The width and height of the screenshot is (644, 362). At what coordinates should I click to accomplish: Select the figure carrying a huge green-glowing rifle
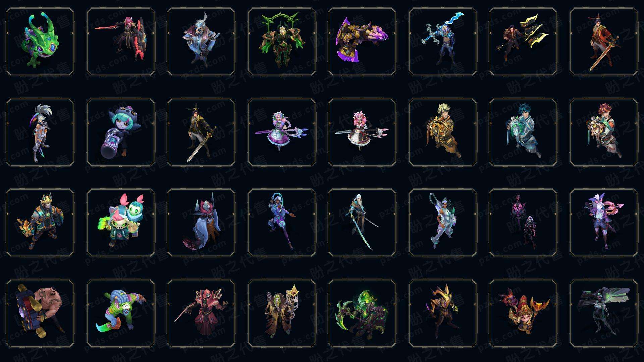604,313
